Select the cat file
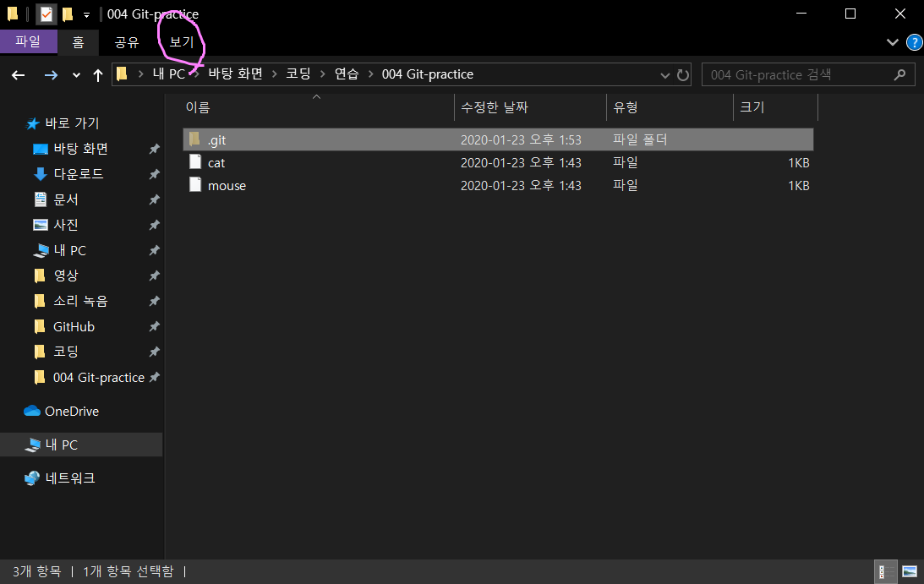 pyautogui.click(x=216, y=162)
